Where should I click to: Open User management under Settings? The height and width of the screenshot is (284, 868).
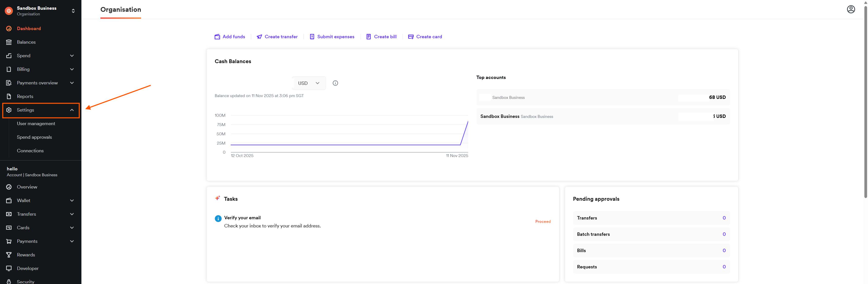point(36,124)
